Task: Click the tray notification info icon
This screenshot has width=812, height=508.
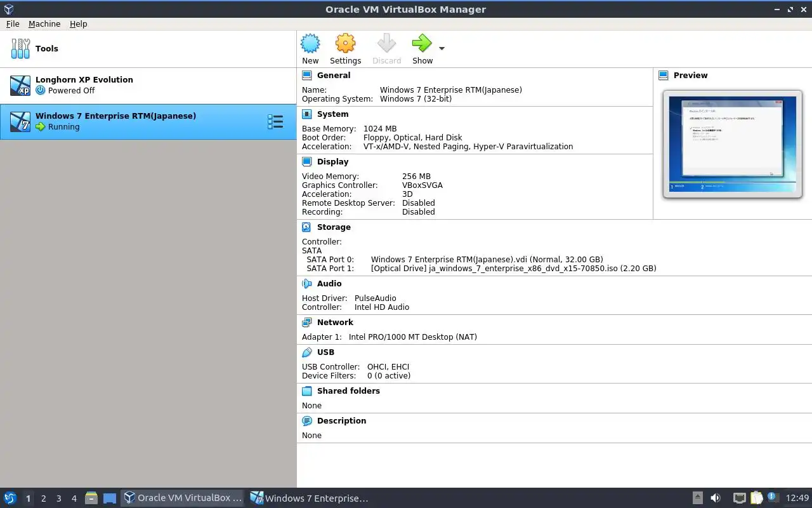Action: 772,497
